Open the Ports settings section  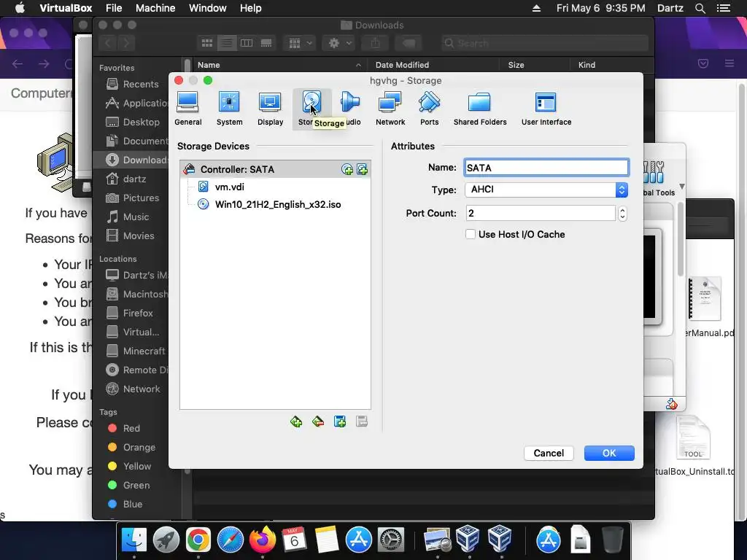429,109
